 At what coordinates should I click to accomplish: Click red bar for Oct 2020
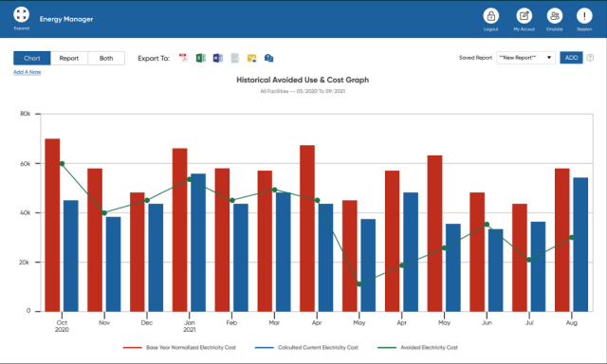pos(52,226)
